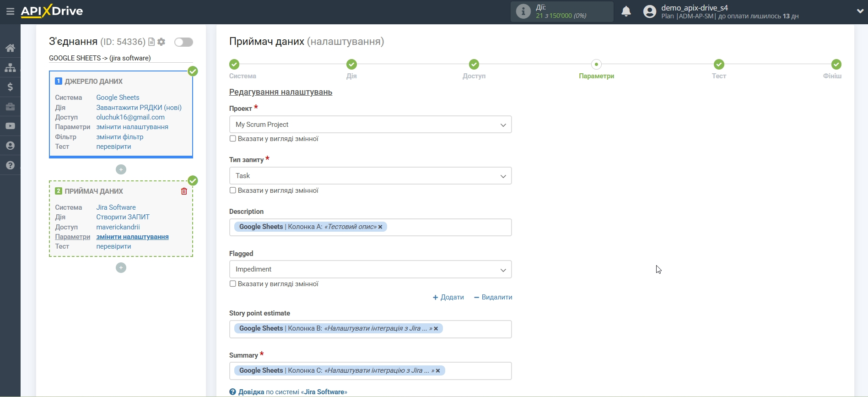Open Google Sheets system link in source

point(118,98)
